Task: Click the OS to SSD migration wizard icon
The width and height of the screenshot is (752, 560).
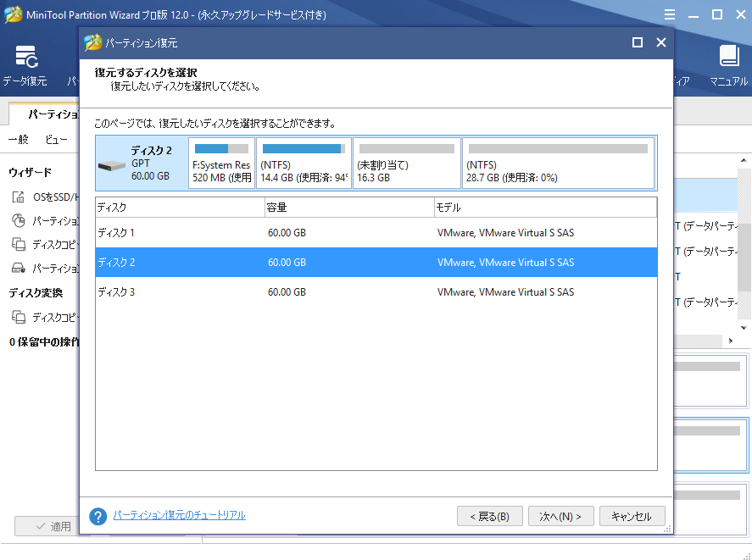Action: [x=19, y=197]
